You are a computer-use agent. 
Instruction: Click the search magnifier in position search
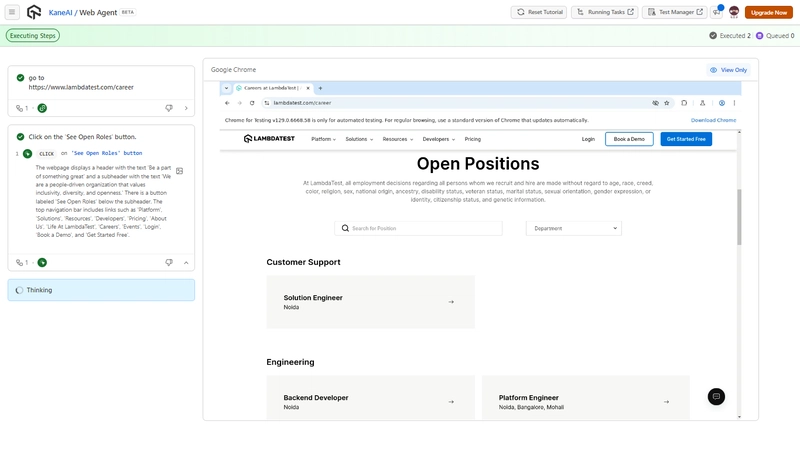point(345,228)
